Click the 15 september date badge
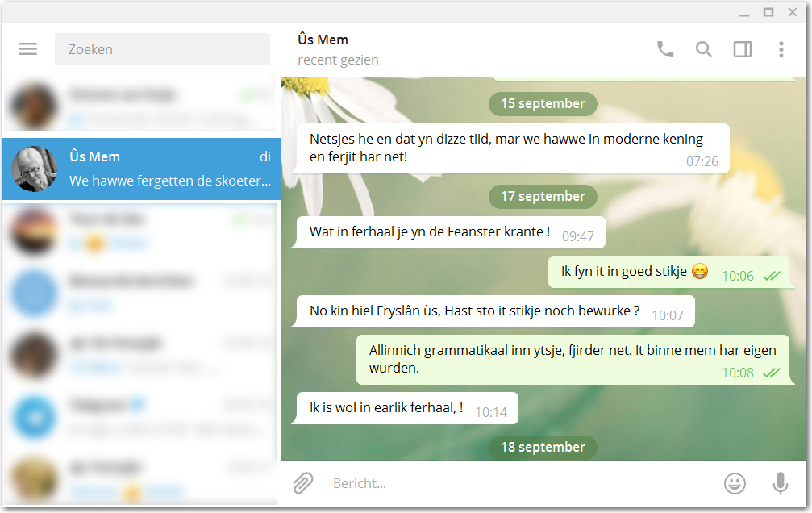Viewport: 812px width, 513px height. click(x=543, y=103)
